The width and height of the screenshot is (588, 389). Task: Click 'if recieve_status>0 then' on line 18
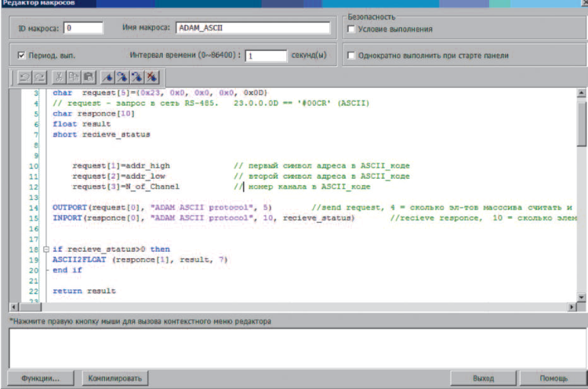tap(111, 249)
